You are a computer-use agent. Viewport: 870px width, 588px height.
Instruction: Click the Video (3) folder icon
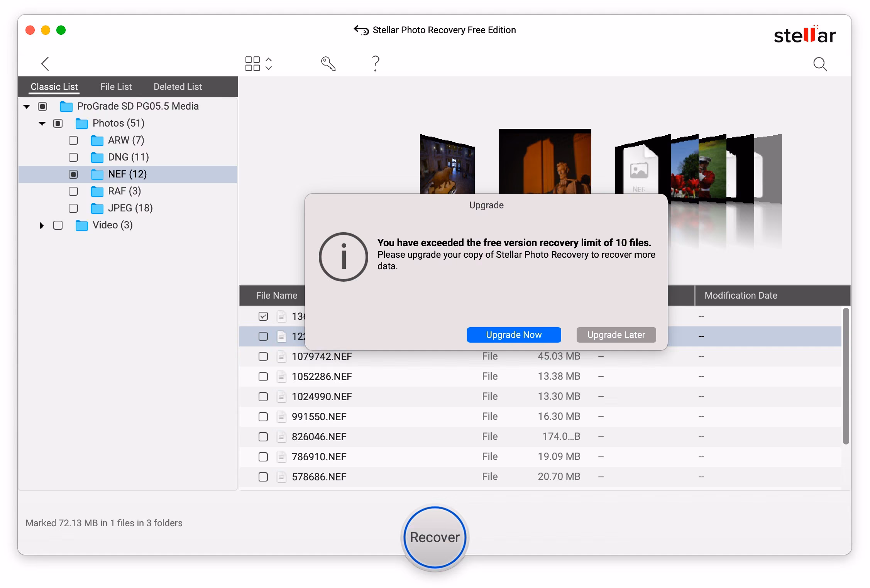click(82, 225)
